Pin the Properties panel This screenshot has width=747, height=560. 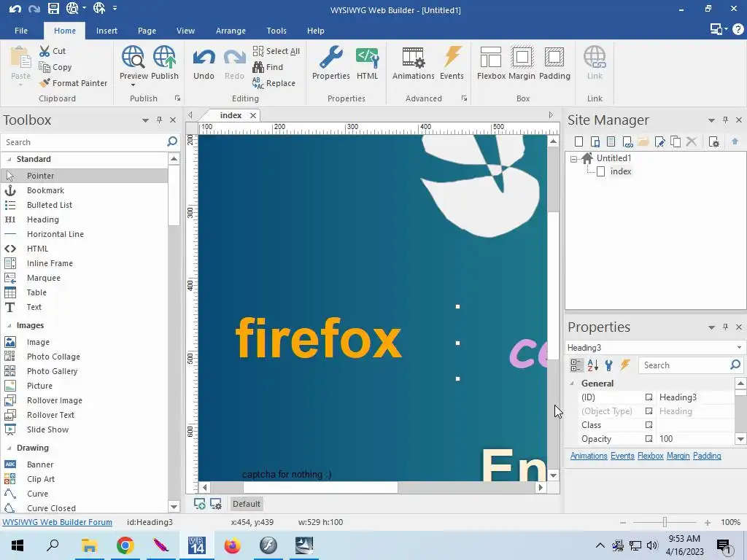725,327
